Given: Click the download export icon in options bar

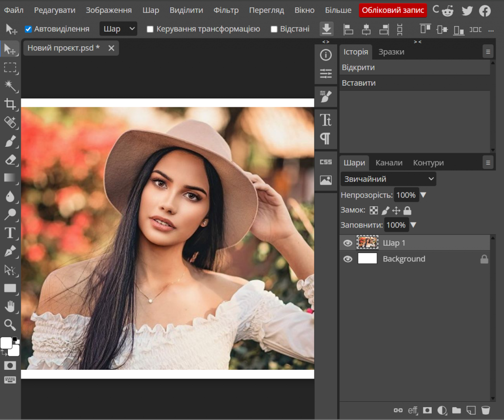Looking at the screenshot, I should [x=326, y=29].
